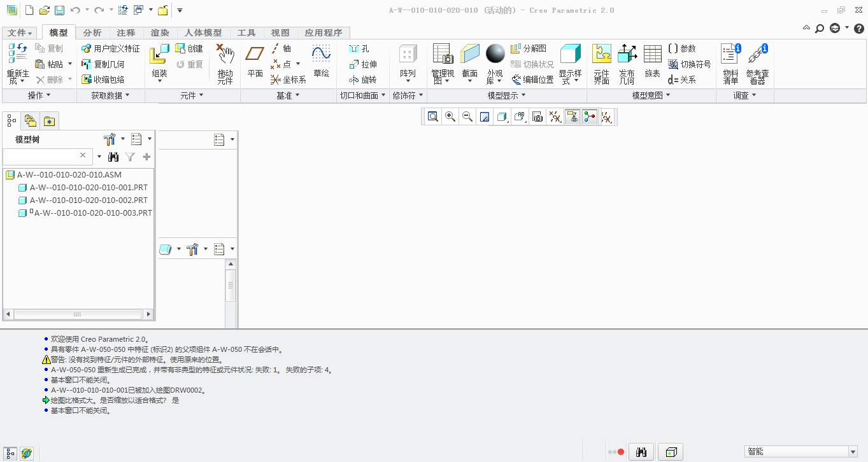
Task: Open the View (视图) tab
Action: (280, 32)
